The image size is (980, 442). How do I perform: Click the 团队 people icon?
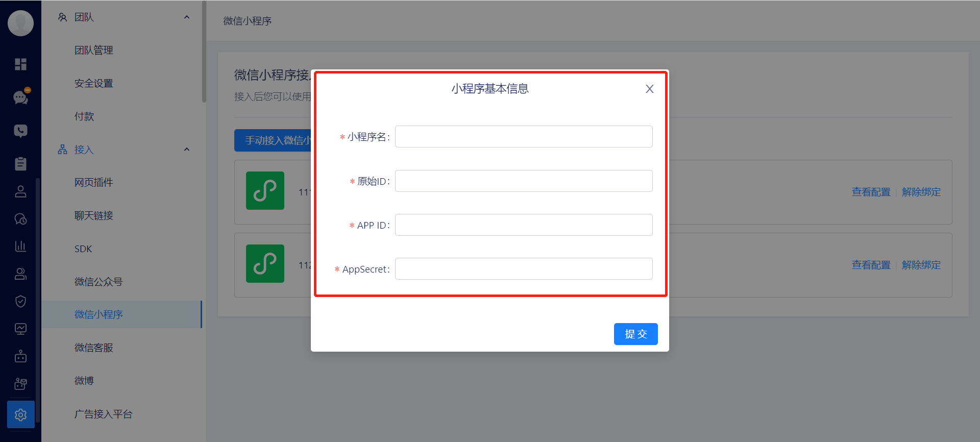62,17
